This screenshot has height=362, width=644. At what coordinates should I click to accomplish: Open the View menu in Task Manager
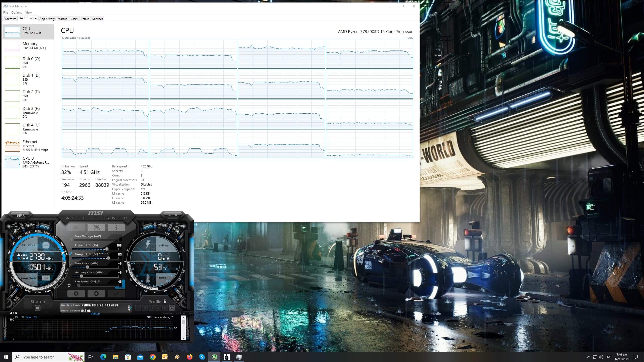[x=28, y=13]
